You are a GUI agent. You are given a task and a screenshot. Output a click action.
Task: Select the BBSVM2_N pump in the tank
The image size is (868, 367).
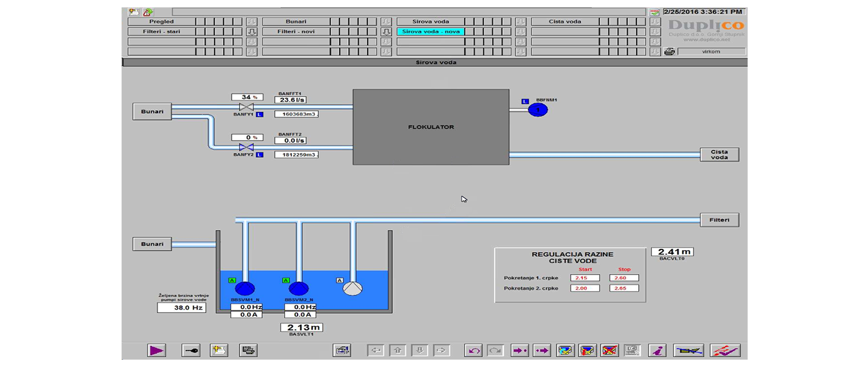coord(299,289)
